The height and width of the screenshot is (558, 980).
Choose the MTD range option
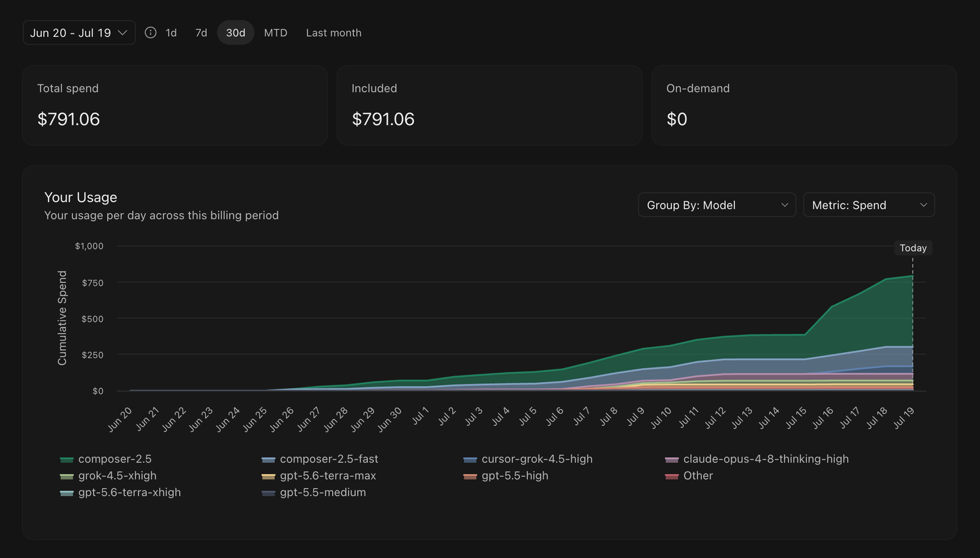pos(276,32)
